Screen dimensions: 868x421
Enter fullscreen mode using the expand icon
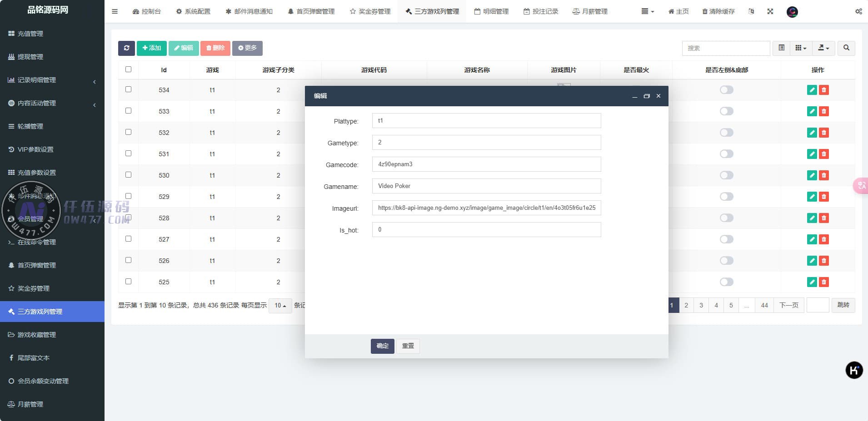pyautogui.click(x=770, y=11)
